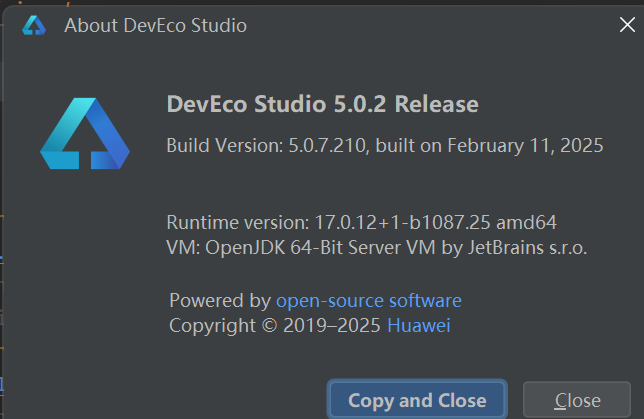Click the 'About DevEco Studio' title text
644x419 pixels.
(x=155, y=25)
